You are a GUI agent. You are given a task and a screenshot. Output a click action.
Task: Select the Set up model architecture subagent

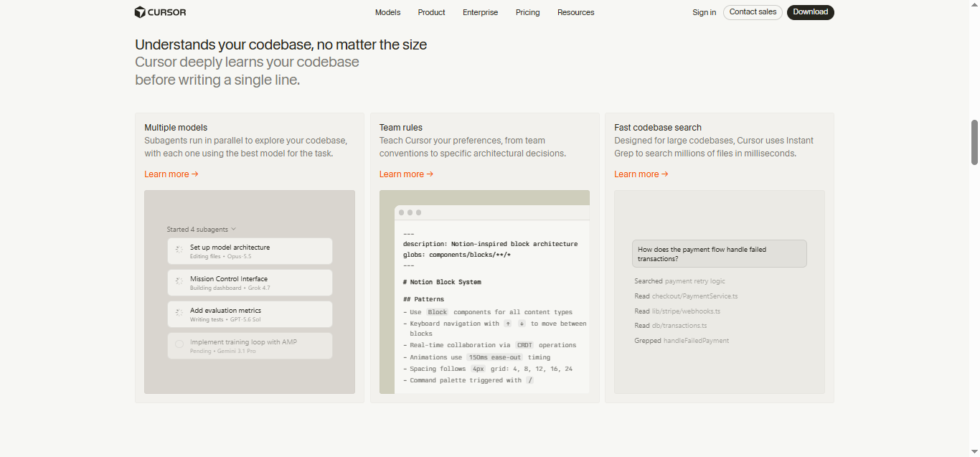[x=250, y=251]
